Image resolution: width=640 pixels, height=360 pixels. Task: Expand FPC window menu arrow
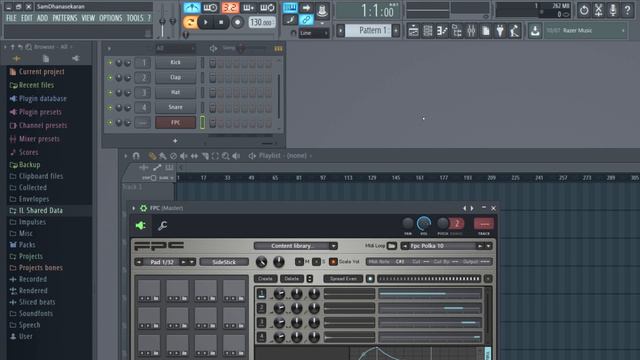pos(133,208)
